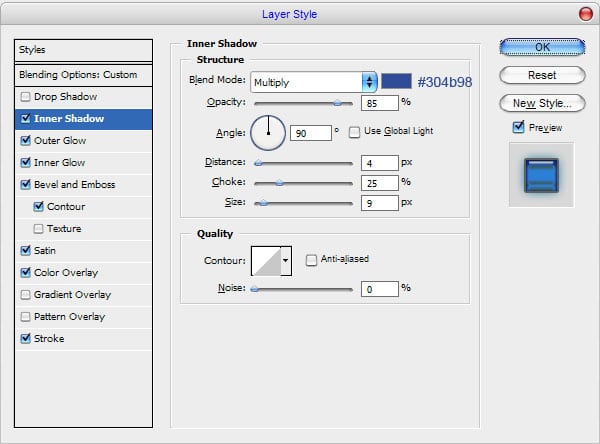Click the Reset button
The height and width of the screenshot is (444, 600).
(x=541, y=75)
